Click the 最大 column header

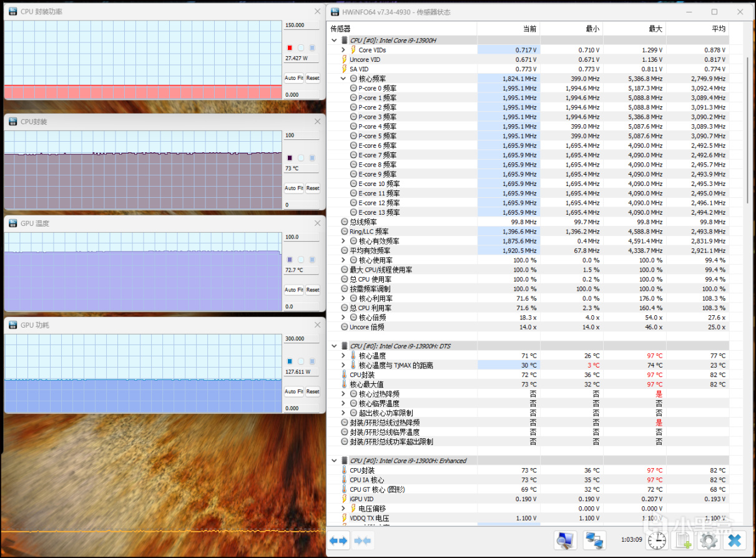634,29
